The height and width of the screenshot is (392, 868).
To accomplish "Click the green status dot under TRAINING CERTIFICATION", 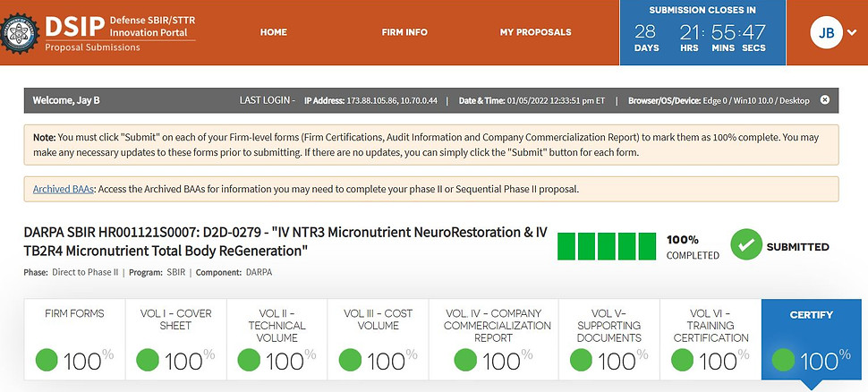I will coord(682,360).
